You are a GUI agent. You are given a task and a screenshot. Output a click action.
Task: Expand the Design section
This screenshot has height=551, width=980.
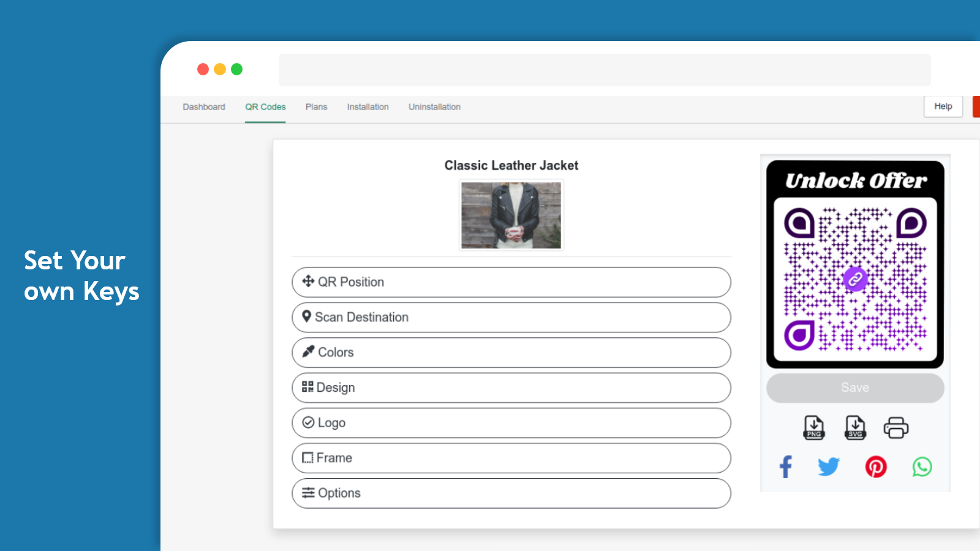tap(511, 388)
